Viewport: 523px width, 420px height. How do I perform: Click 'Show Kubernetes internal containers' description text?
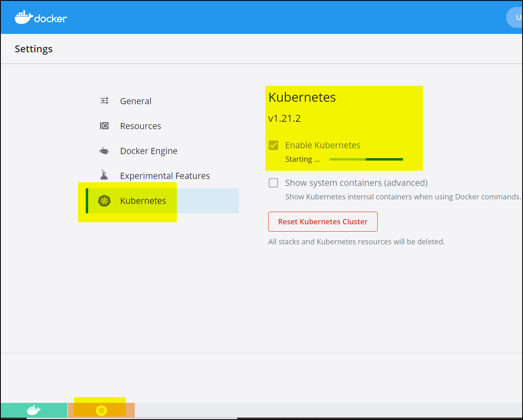tap(403, 197)
